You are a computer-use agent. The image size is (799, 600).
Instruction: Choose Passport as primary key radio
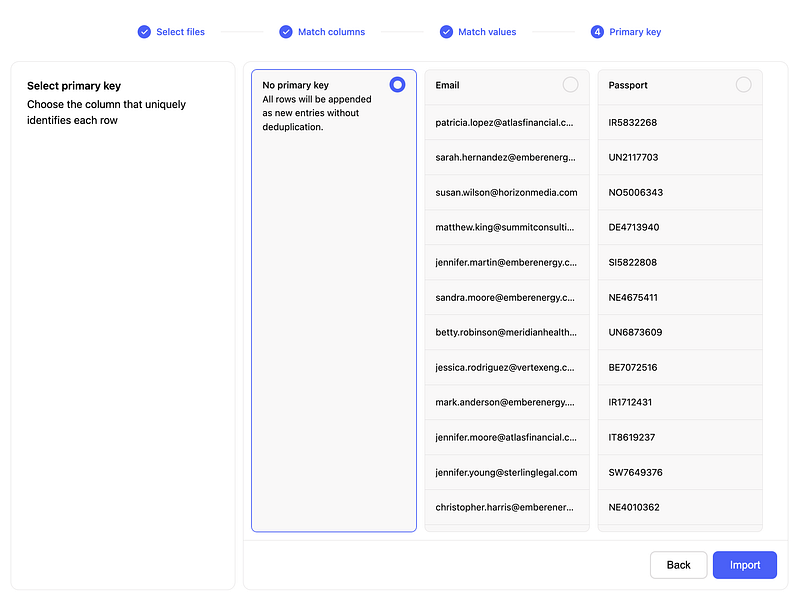743,85
